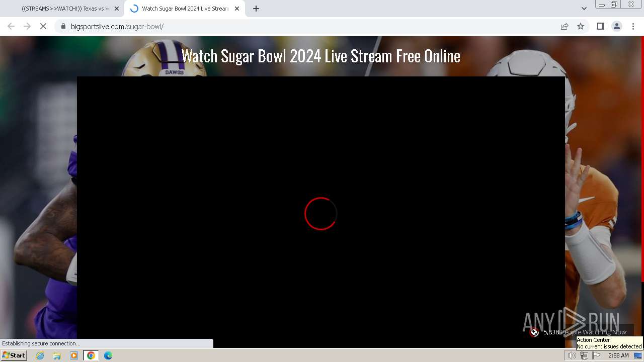Open a new tab with plus button

click(x=256, y=9)
